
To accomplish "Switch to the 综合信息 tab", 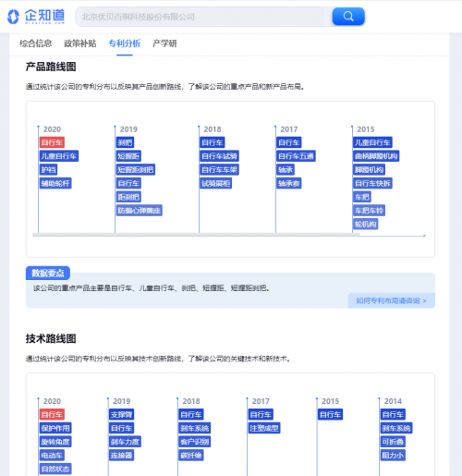I will coord(36,43).
